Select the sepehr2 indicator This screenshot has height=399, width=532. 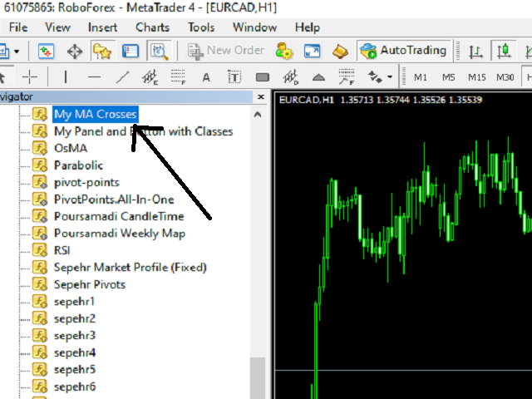pos(75,318)
